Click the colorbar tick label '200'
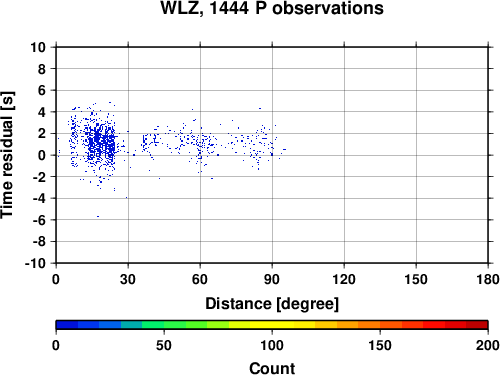Screen dimensions: 500x375 click(488, 345)
